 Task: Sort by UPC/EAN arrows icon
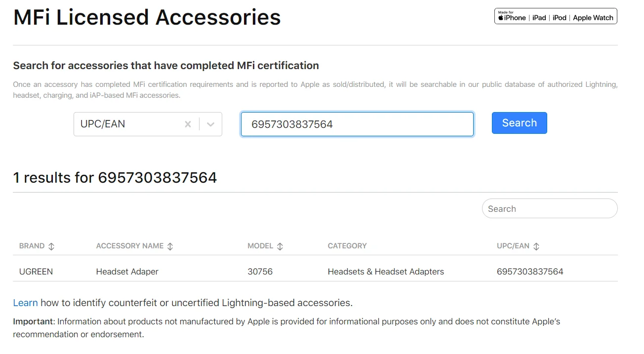536,246
